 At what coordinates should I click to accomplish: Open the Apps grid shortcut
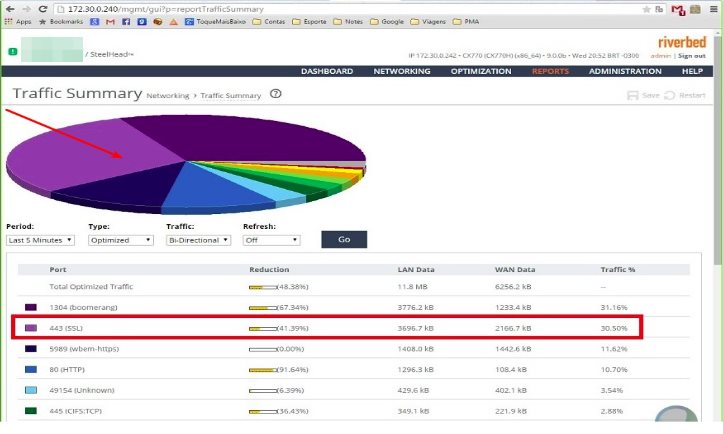coord(19,21)
